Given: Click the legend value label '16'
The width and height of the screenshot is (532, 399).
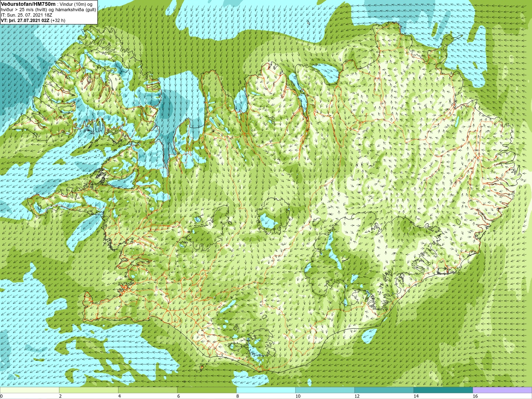Looking at the screenshot, I should pyautogui.click(x=475, y=397).
